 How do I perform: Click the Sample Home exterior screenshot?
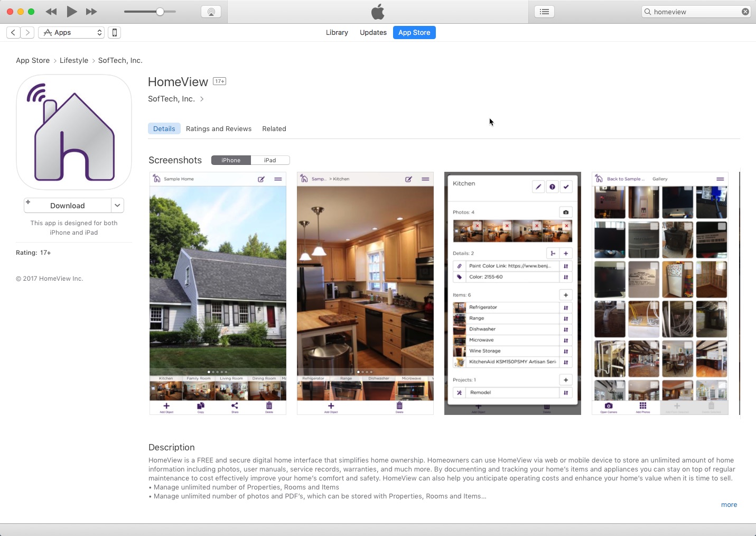coord(218,293)
